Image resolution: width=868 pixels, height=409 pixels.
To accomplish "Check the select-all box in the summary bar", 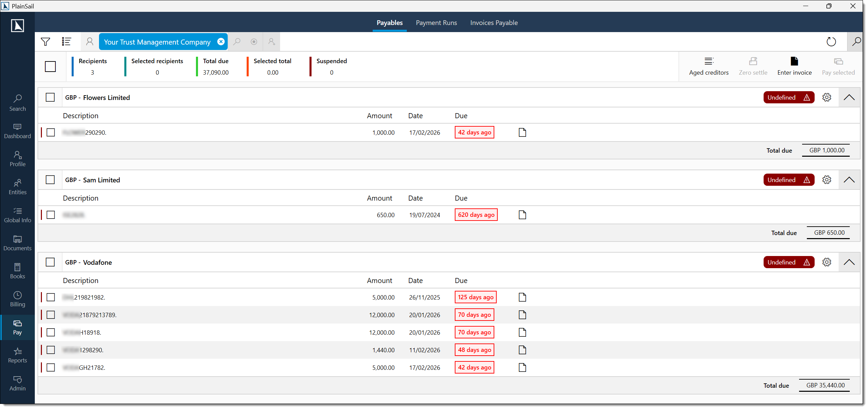I will tap(50, 67).
